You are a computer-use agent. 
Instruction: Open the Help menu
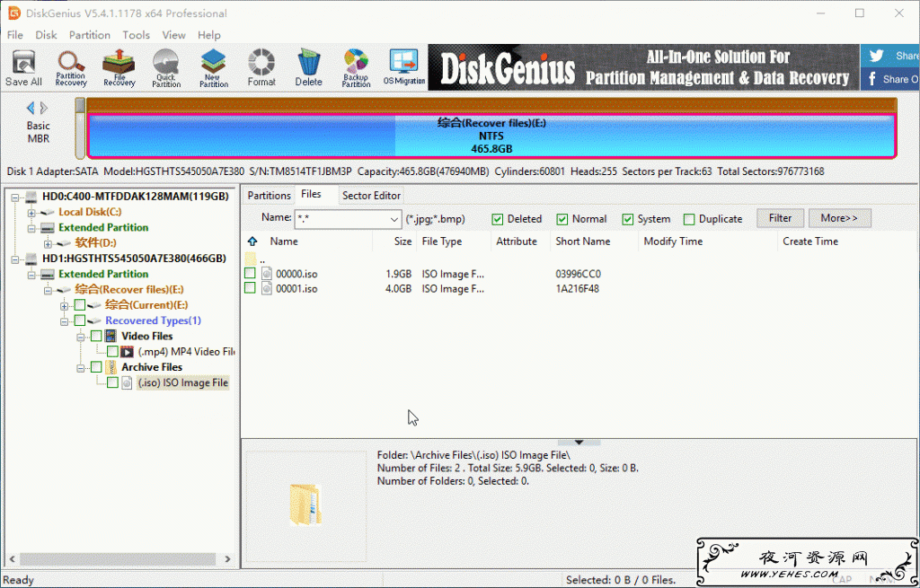(208, 35)
